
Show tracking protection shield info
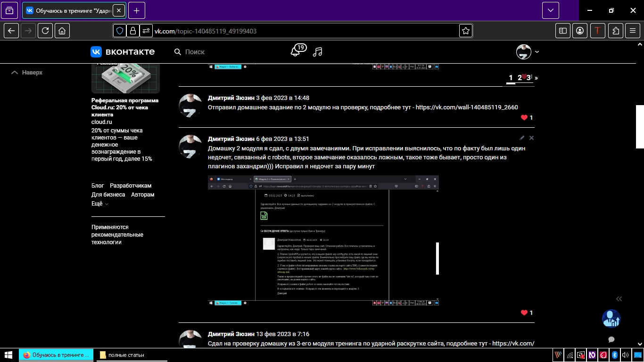pos(120,31)
